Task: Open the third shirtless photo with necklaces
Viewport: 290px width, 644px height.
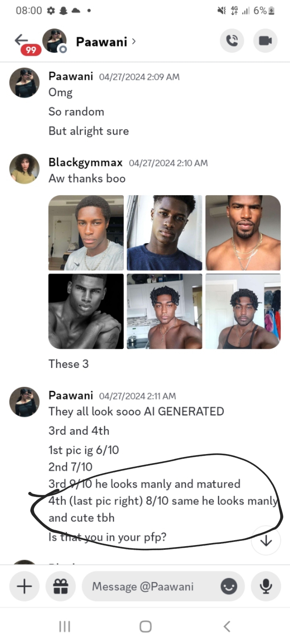Action: click(243, 233)
